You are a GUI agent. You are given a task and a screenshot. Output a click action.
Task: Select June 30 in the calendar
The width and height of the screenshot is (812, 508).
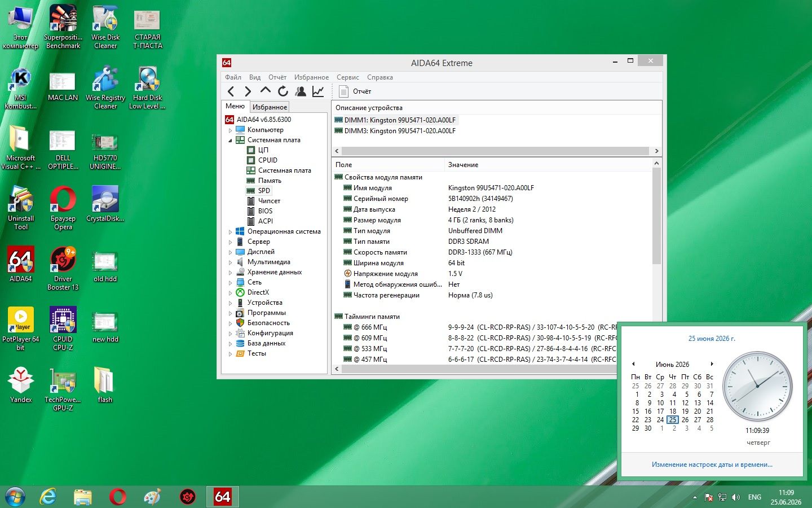click(x=648, y=428)
